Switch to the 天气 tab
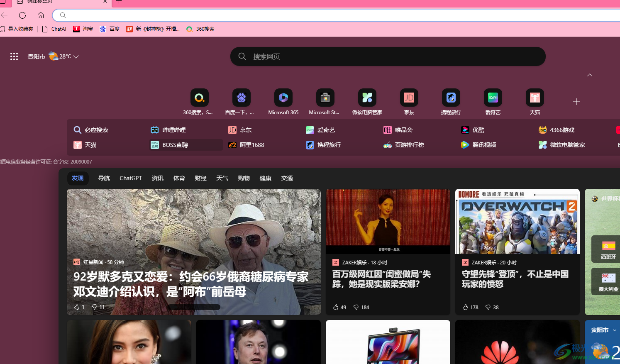620x364 pixels. (x=222, y=178)
